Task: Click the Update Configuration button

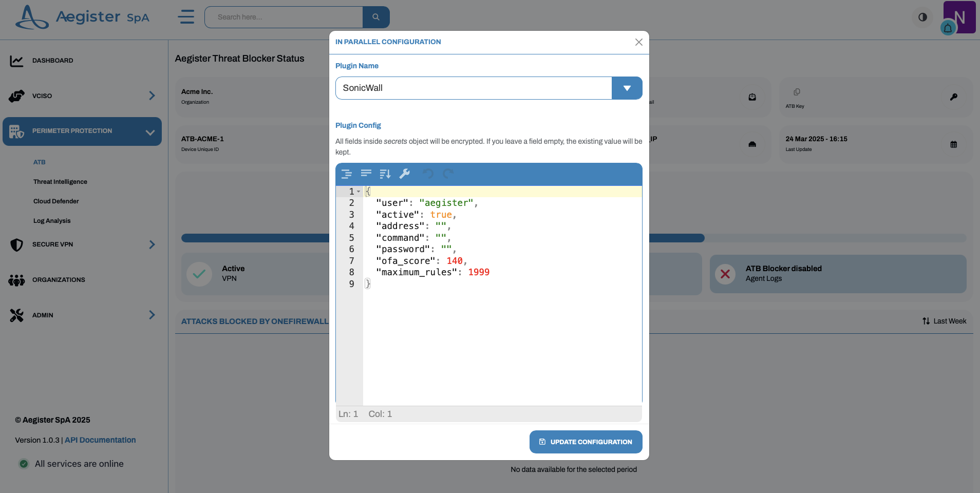Action: pos(586,442)
